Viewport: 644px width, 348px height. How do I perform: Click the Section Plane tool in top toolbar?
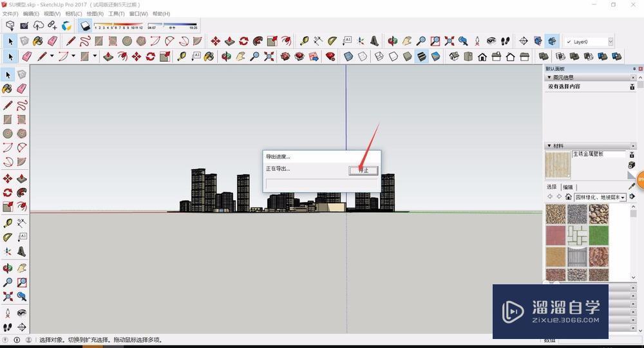pyautogui.click(x=523, y=41)
